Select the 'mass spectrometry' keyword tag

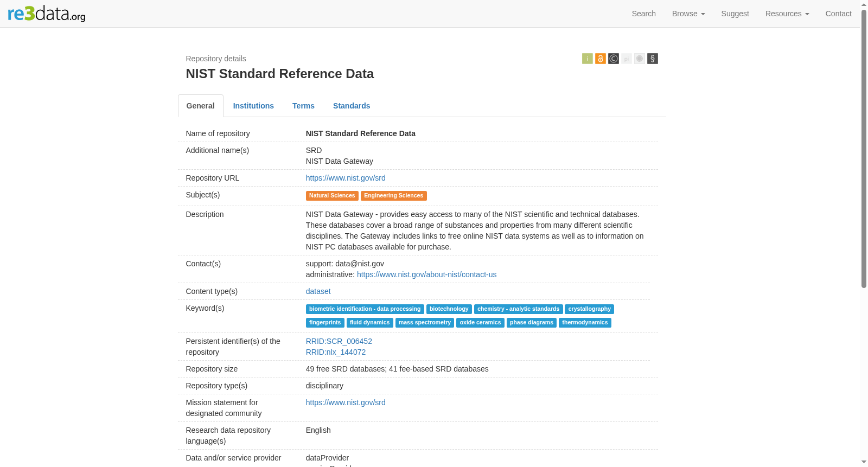coord(425,323)
